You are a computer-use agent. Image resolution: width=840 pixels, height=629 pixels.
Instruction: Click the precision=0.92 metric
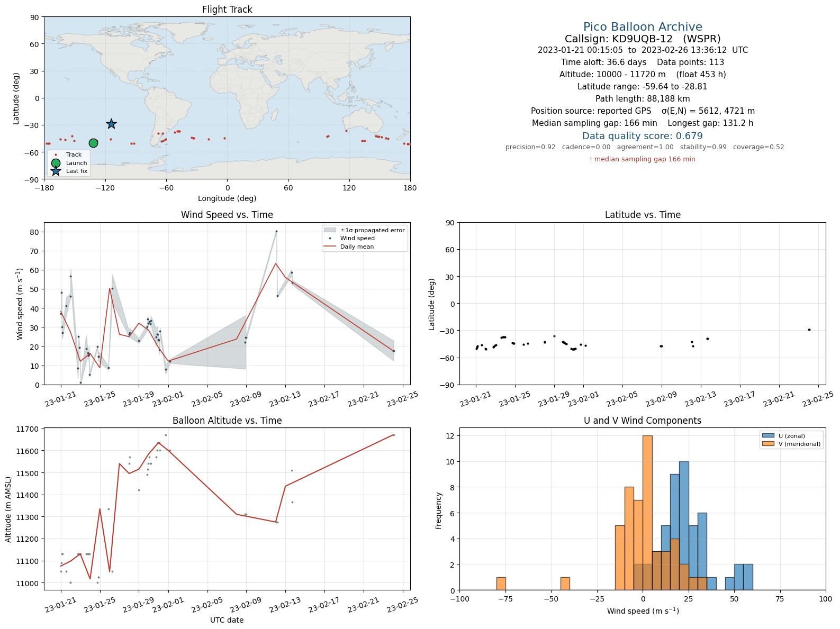tap(530, 147)
